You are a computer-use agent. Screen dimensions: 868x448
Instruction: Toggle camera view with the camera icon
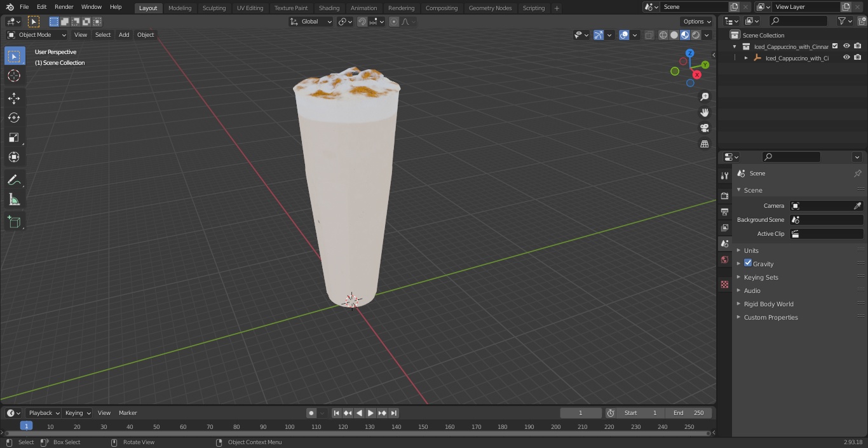point(705,128)
